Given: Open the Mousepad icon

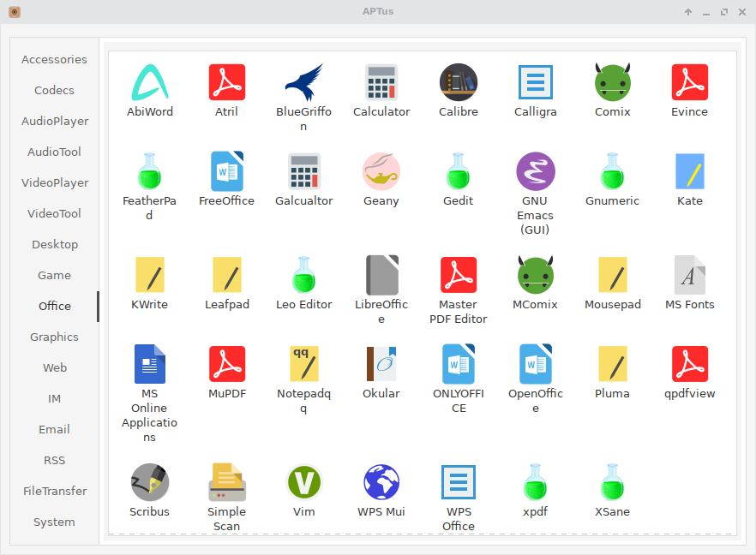Looking at the screenshot, I should (x=612, y=275).
